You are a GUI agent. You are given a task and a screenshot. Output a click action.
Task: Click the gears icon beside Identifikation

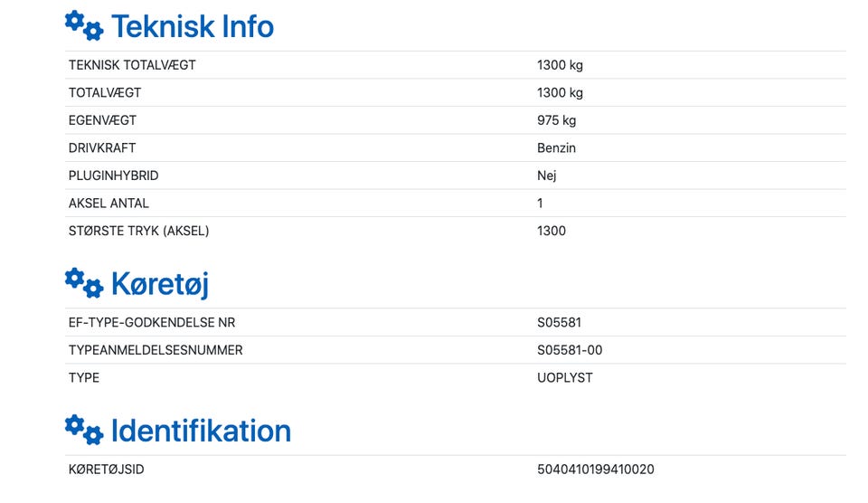(x=84, y=430)
